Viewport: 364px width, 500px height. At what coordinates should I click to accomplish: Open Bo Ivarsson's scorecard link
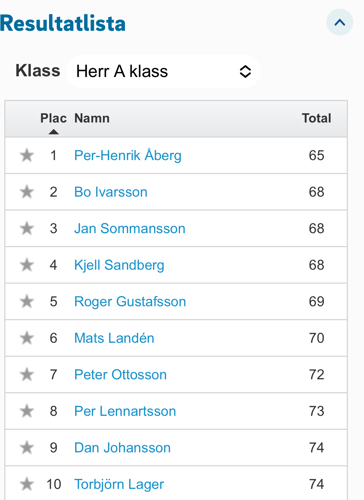[111, 192]
